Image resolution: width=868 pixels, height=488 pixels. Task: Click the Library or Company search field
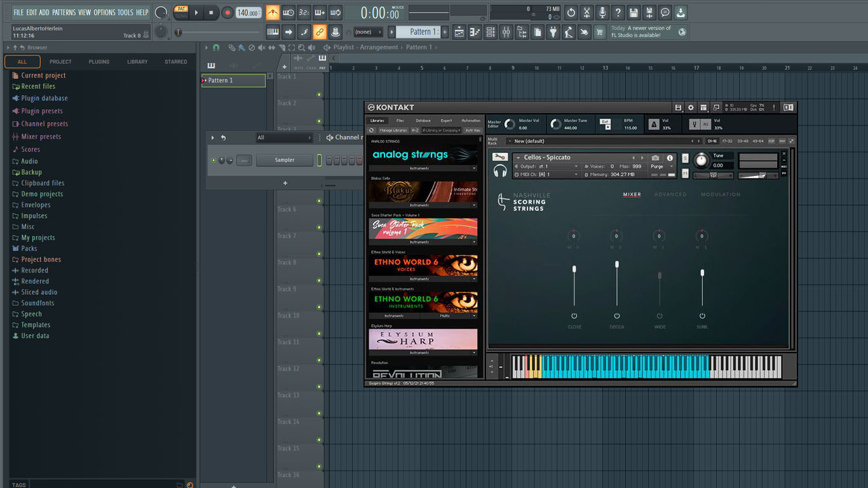(441, 130)
